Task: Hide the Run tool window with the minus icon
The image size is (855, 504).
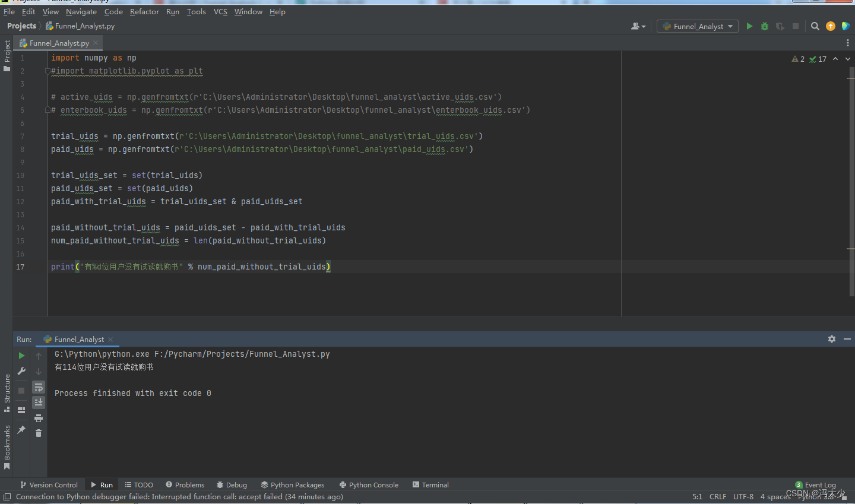Action: [x=847, y=339]
